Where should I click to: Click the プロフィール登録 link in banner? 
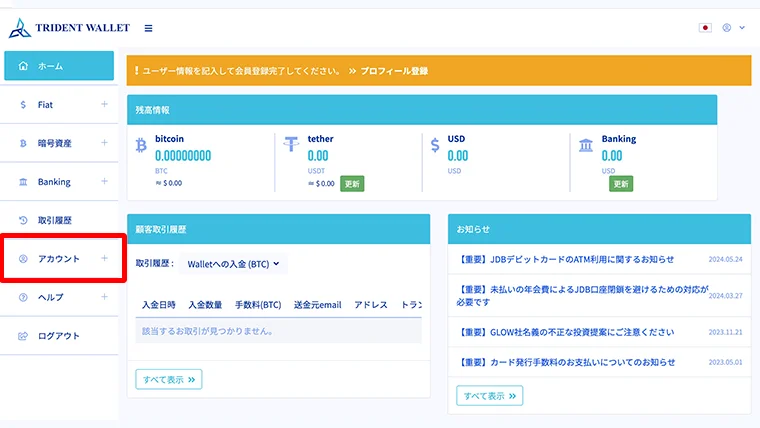[x=394, y=71]
